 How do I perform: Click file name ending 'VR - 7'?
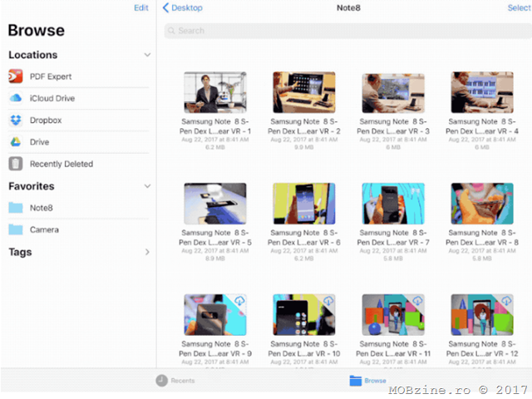393,238
